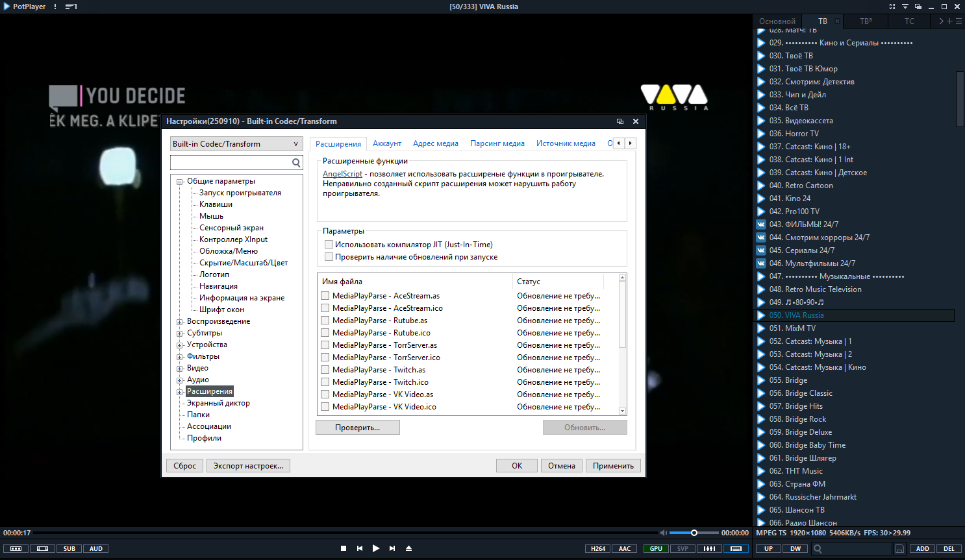Viewport: 965px width, 560px height.
Task: Stop playback with the stop icon
Action: tap(344, 548)
